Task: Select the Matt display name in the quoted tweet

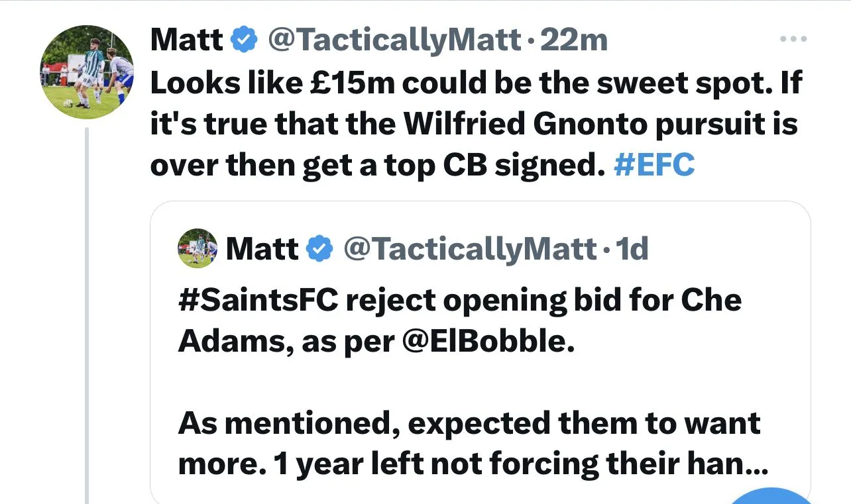Action: 262,249
